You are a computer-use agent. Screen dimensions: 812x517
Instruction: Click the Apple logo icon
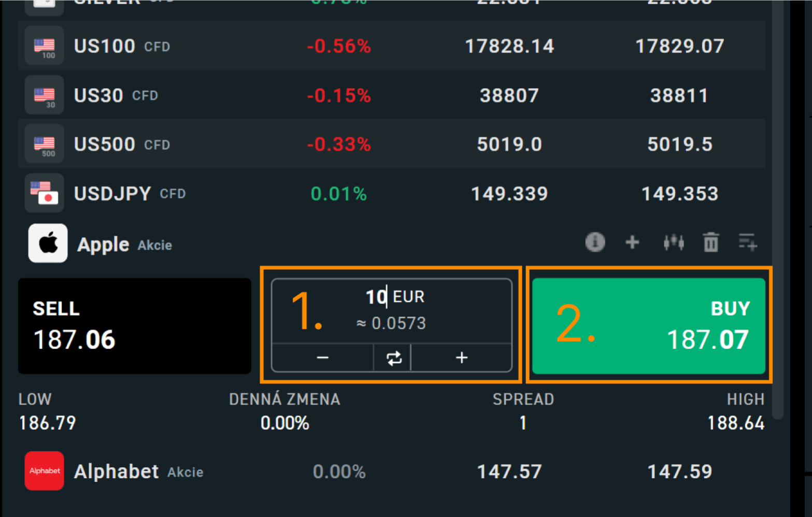tap(48, 243)
